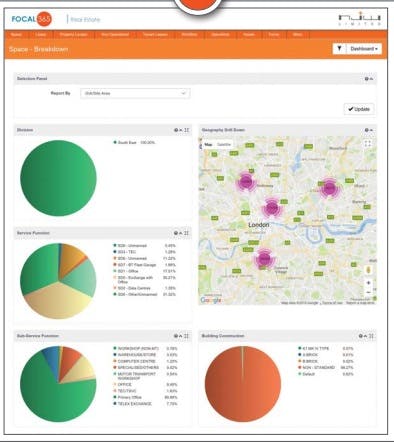Image resolution: width=394 pixels, height=442 pixels.
Task: Open the Property Leases menu
Action: pyautogui.click(x=74, y=35)
